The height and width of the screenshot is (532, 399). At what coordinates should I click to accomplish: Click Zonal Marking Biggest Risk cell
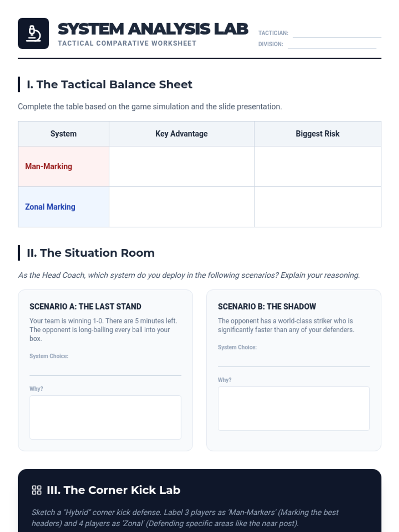pos(317,207)
